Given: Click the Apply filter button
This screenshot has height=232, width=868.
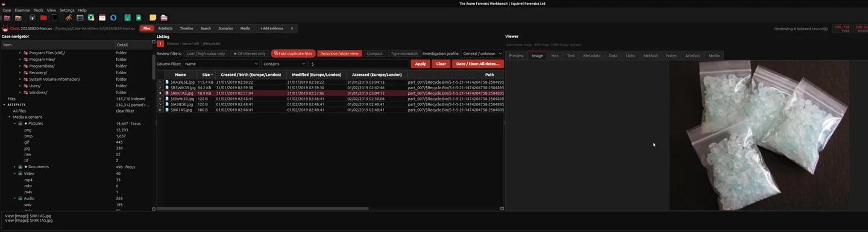Looking at the screenshot, I should [x=420, y=64].
